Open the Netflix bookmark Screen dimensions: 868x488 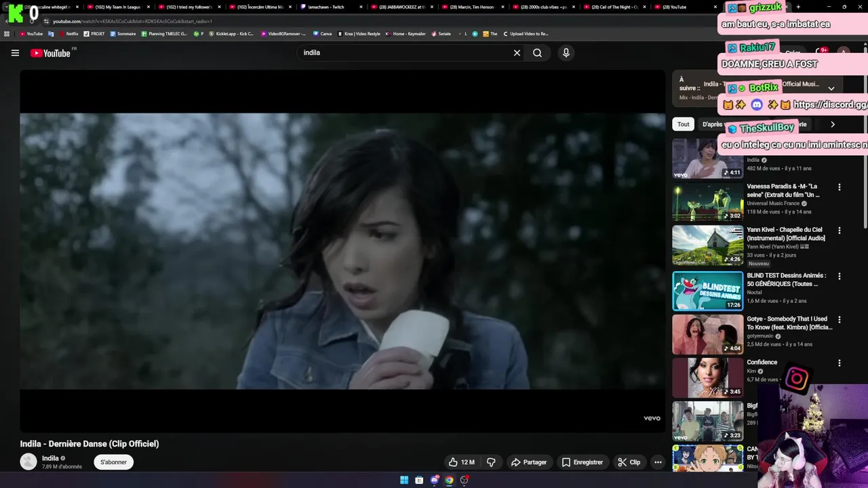(68, 33)
